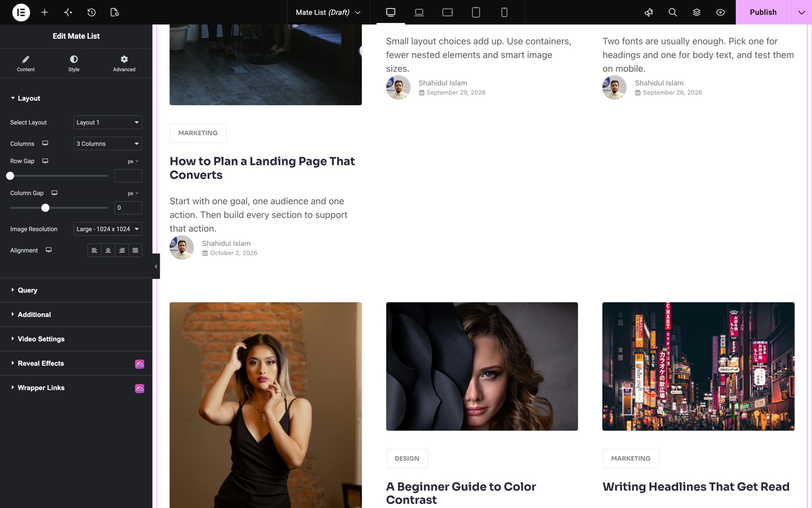The width and height of the screenshot is (812, 508).
Task: Expand the Query section
Action: [x=76, y=290]
